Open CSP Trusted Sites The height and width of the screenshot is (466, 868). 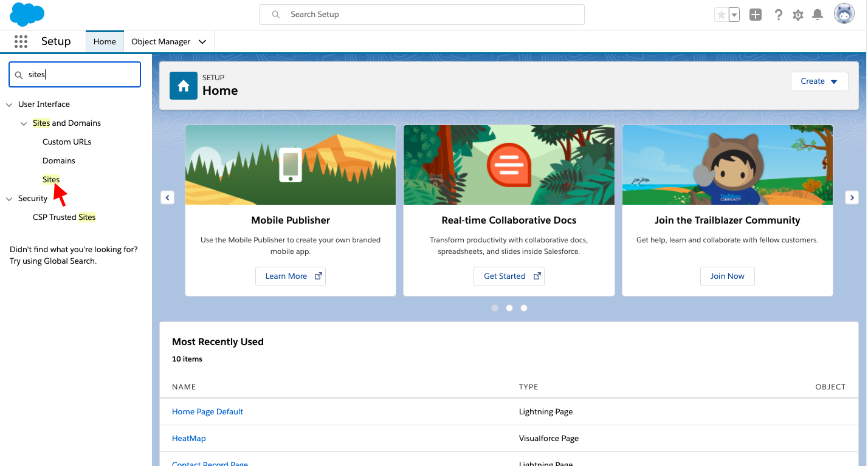64,218
